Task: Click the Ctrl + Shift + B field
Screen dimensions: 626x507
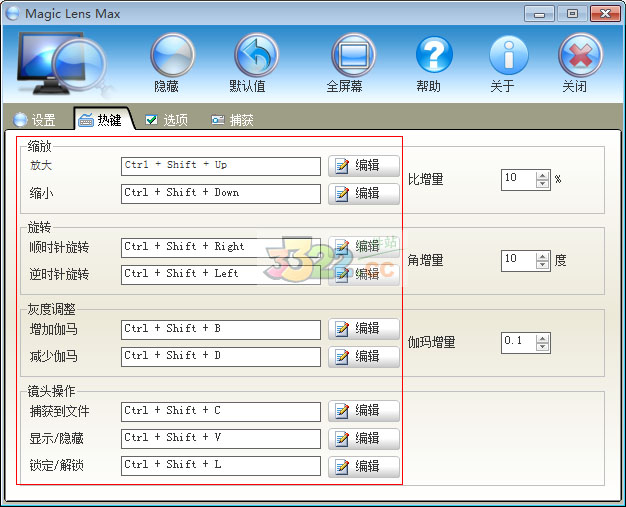Action: click(x=221, y=329)
